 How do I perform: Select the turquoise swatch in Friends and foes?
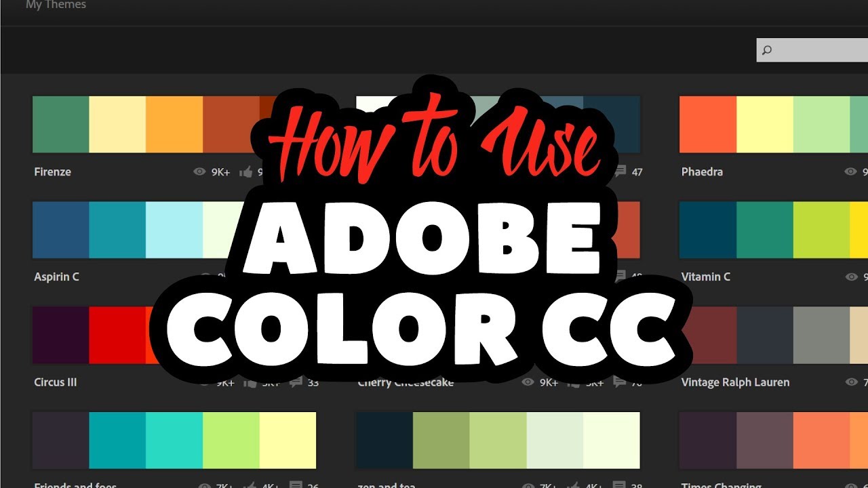174,441
